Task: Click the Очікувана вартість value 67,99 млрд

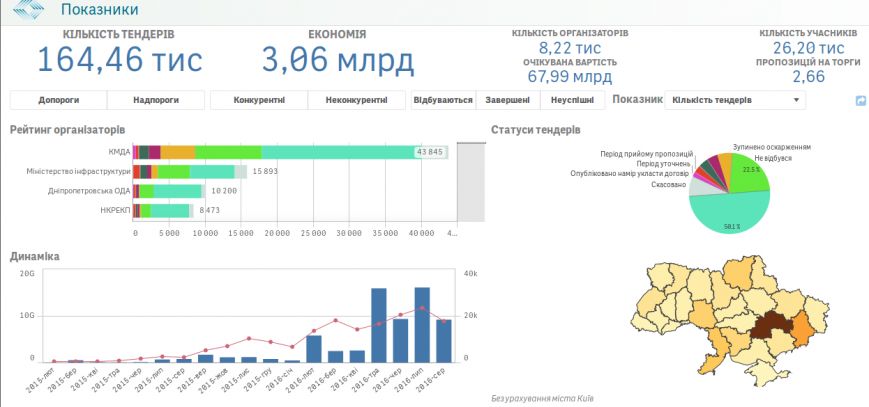Action: 570,77
